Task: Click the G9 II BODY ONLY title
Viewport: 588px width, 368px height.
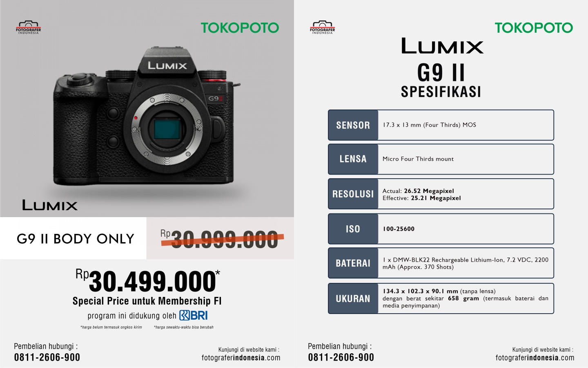Action: pos(76,239)
